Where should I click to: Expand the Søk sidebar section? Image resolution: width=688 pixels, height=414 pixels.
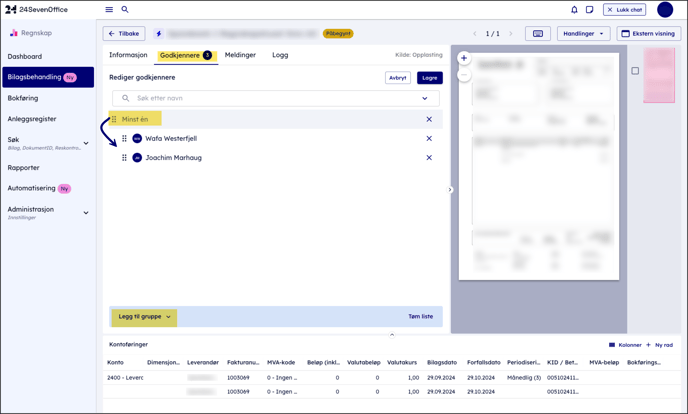(86, 143)
